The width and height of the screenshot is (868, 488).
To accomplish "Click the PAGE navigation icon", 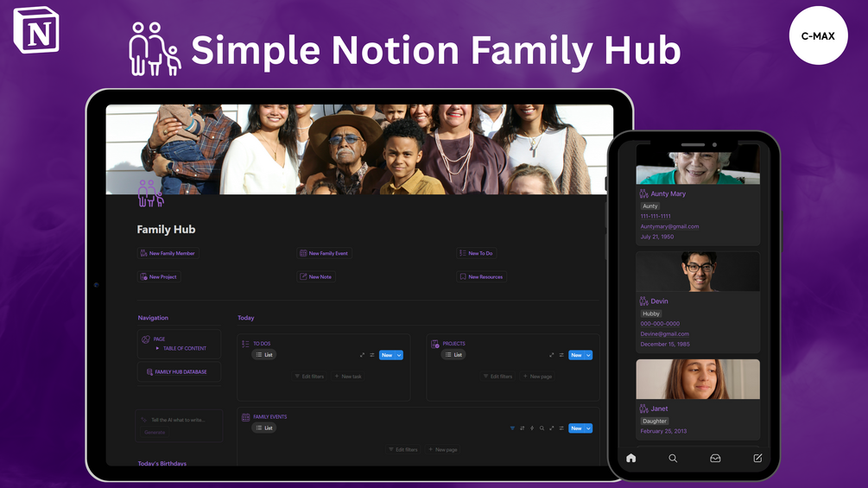I will (x=146, y=339).
